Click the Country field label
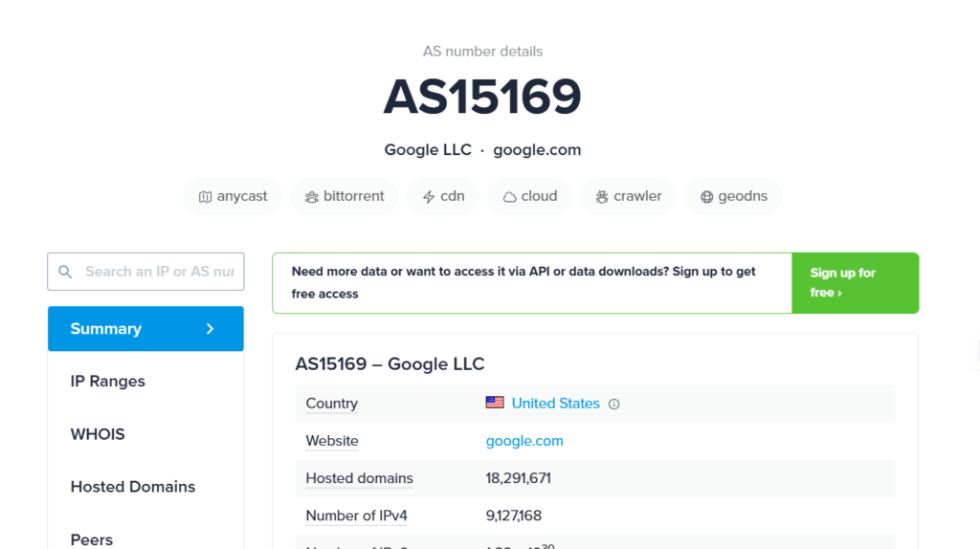The image size is (980, 549). 331,404
